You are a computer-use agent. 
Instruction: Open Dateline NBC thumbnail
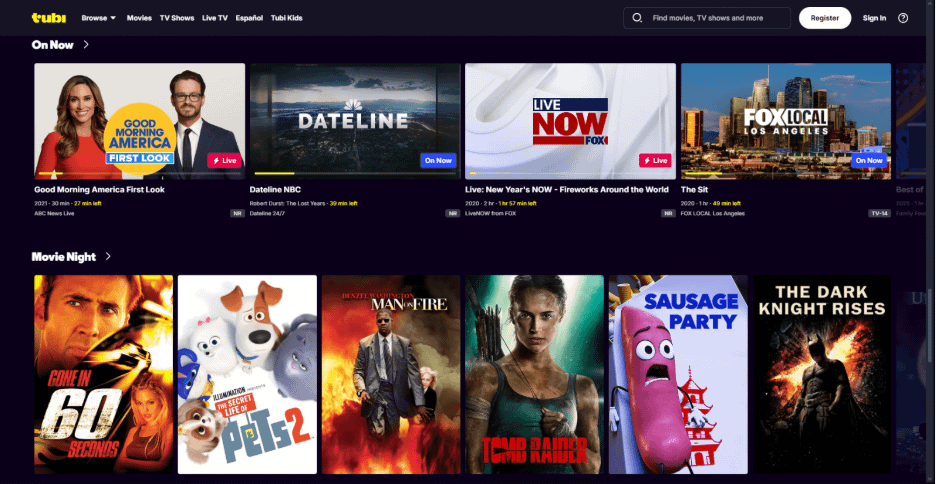pos(355,121)
